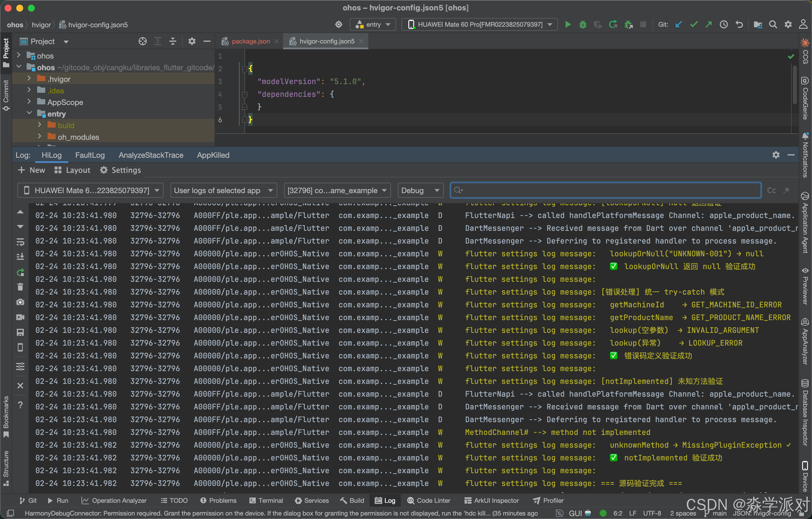Toggle match case Cc in log search

tap(771, 190)
